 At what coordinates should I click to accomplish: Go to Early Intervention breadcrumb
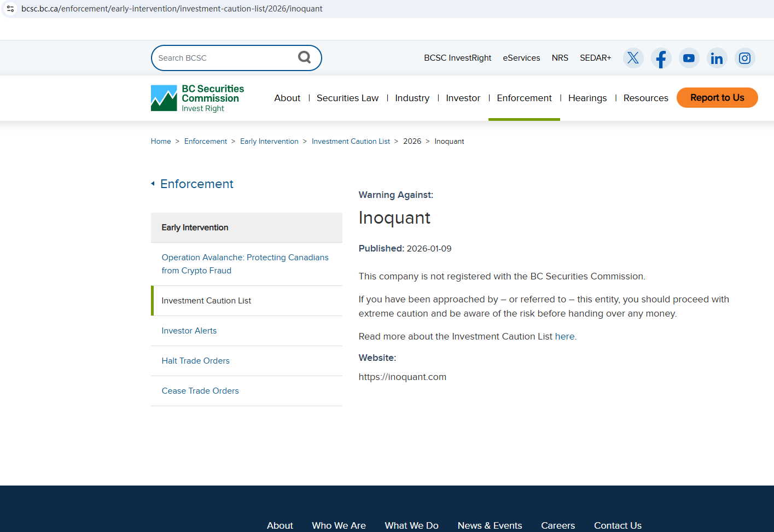point(269,142)
